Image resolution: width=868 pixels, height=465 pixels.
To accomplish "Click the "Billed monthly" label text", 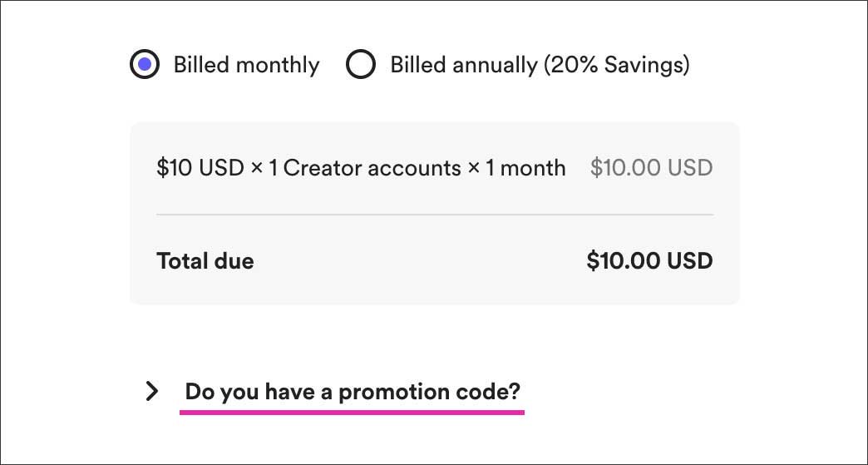I will (x=246, y=65).
